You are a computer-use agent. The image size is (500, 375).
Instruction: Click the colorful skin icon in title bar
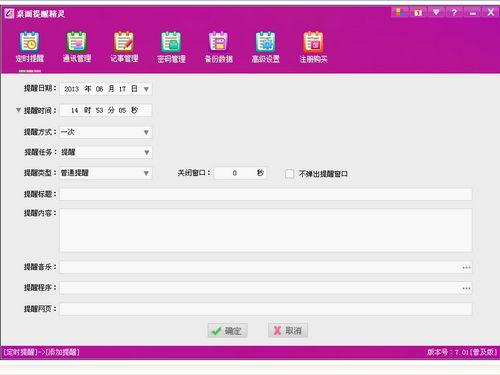tap(400, 12)
